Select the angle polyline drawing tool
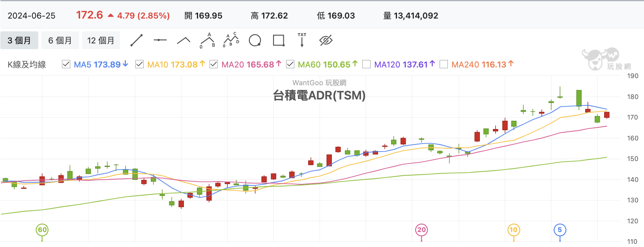Screen dimensions: 644x247 pyautogui.click(x=183, y=40)
